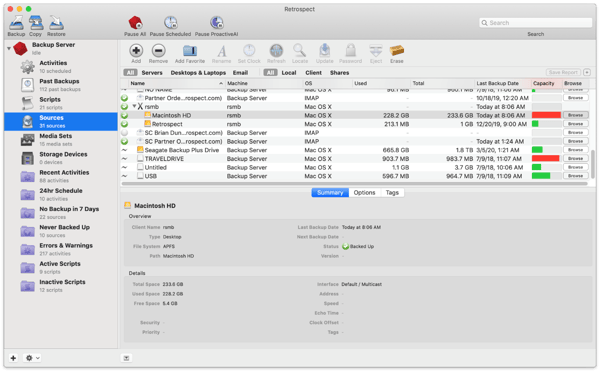The image size is (600, 371).
Task: Open No Backup in 7 Days folder
Action: coord(61,213)
